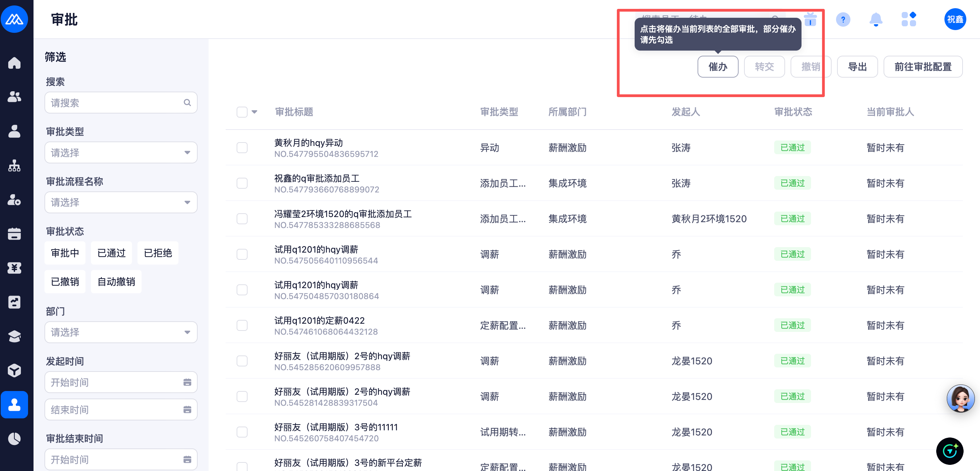Click the 请搜索 filter input field
The image size is (980, 471).
116,103
